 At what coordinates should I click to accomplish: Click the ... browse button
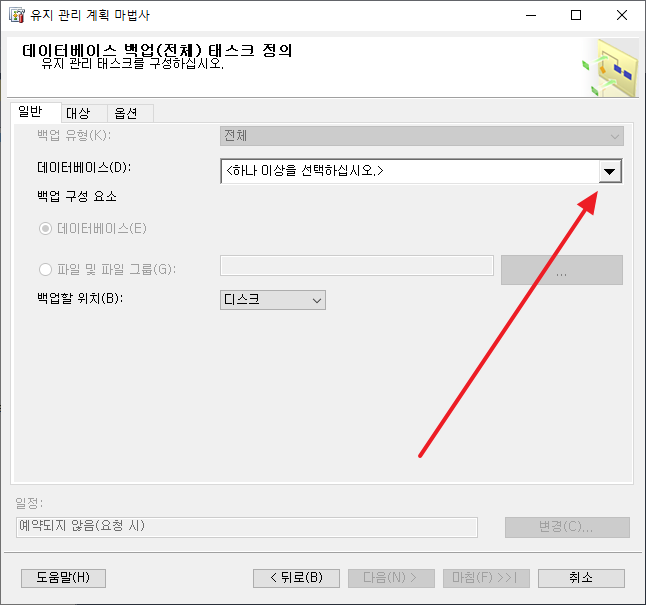point(562,270)
